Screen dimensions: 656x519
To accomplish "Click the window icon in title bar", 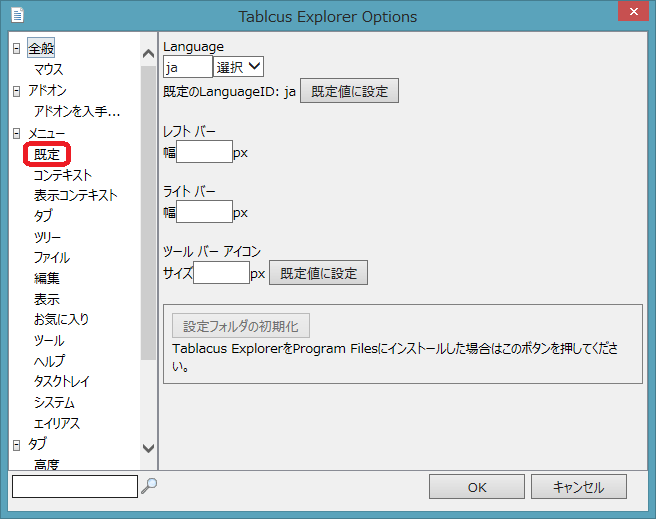I will [18, 16].
